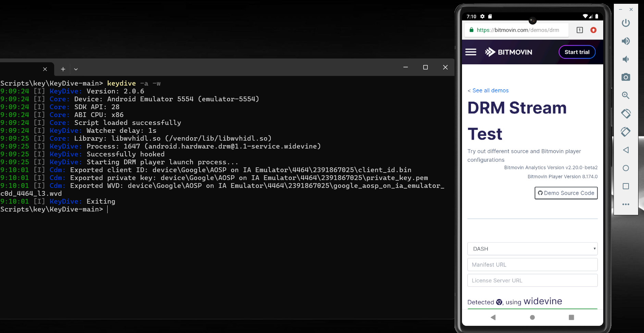Click 'Library: libwvhidl.so' terminal line
The height and width of the screenshot is (333, 644).
pos(118,139)
